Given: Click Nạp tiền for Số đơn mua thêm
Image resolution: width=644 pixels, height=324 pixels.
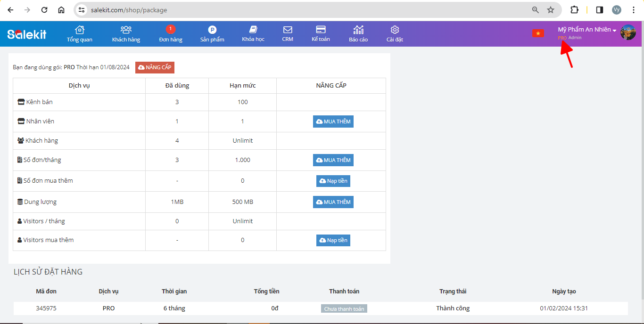Looking at the screenshot, I should [333, 181].
